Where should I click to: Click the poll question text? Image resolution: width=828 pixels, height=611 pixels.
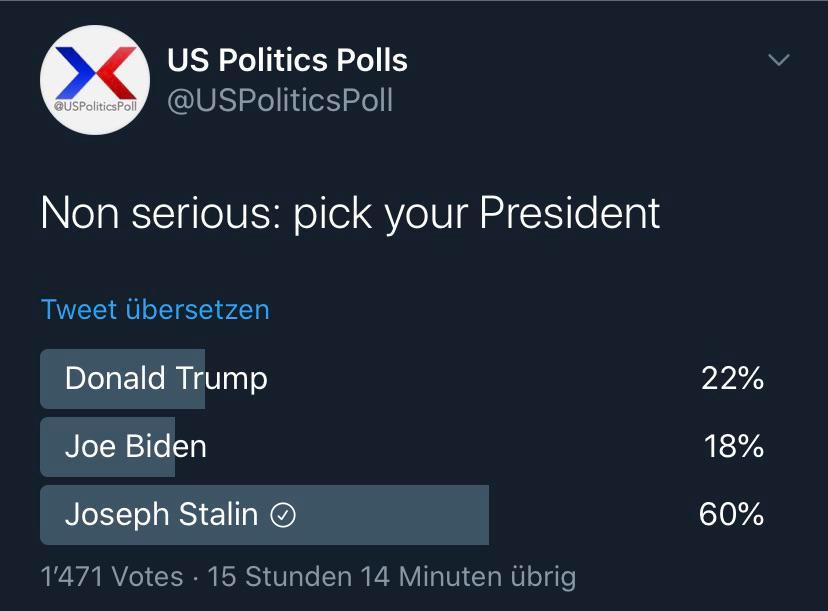(349, 212)
